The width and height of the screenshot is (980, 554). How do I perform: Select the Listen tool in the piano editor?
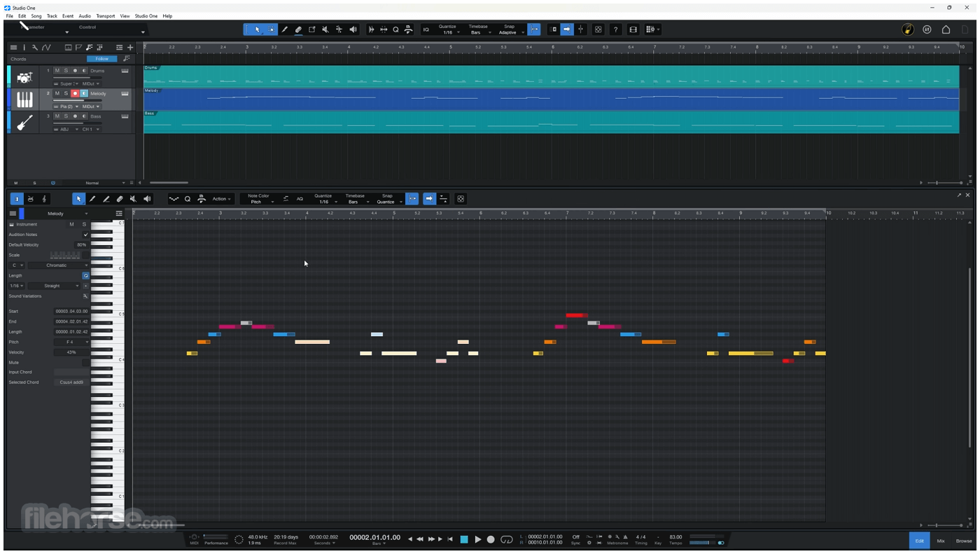(147, 199)
